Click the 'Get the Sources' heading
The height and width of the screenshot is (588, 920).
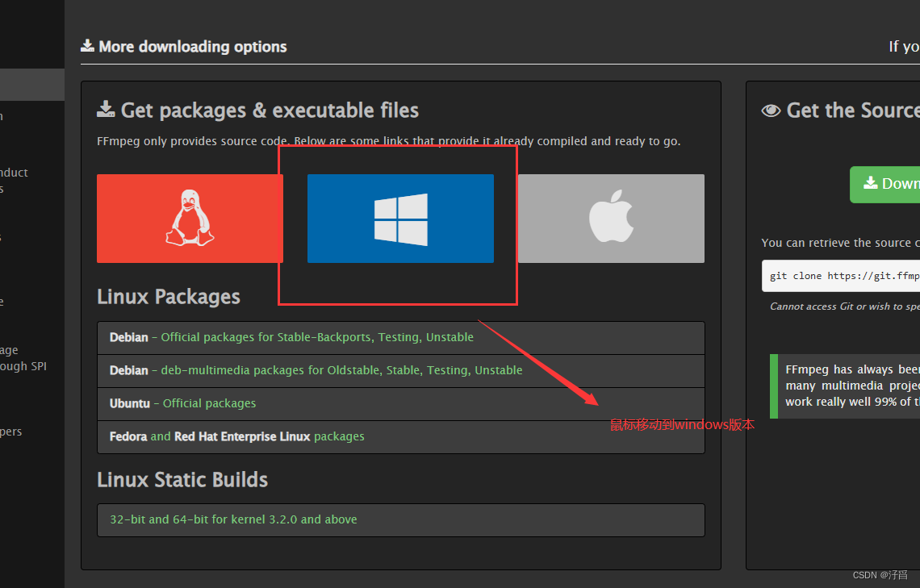tap(841, 111)
